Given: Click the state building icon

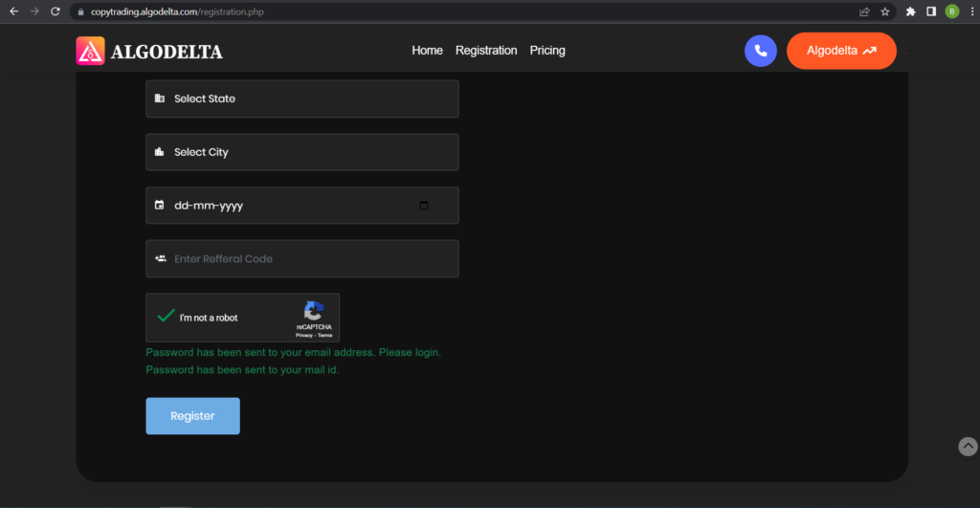Looking at the screenshot, I should point(160,99).
